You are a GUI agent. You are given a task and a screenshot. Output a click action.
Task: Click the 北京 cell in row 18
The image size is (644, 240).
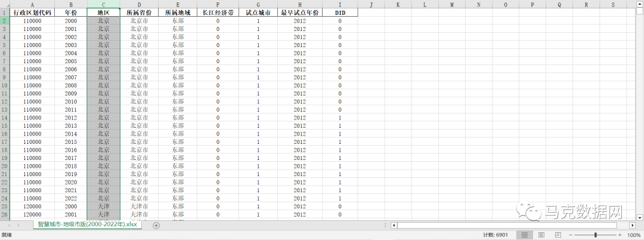(104, 150)
